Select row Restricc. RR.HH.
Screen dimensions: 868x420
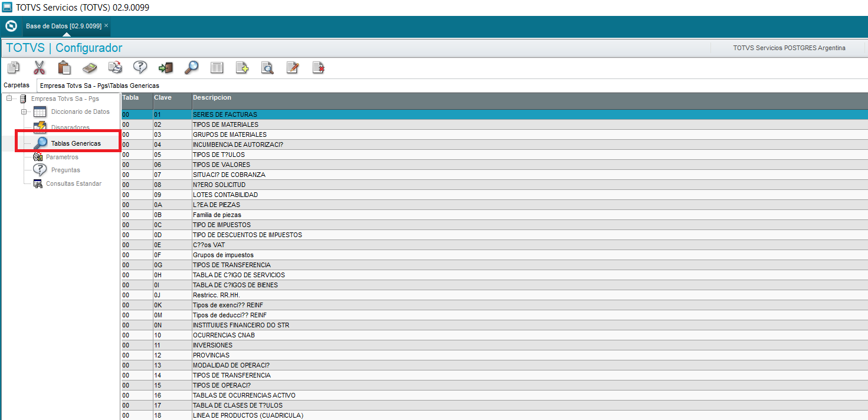tap(494, 295)
